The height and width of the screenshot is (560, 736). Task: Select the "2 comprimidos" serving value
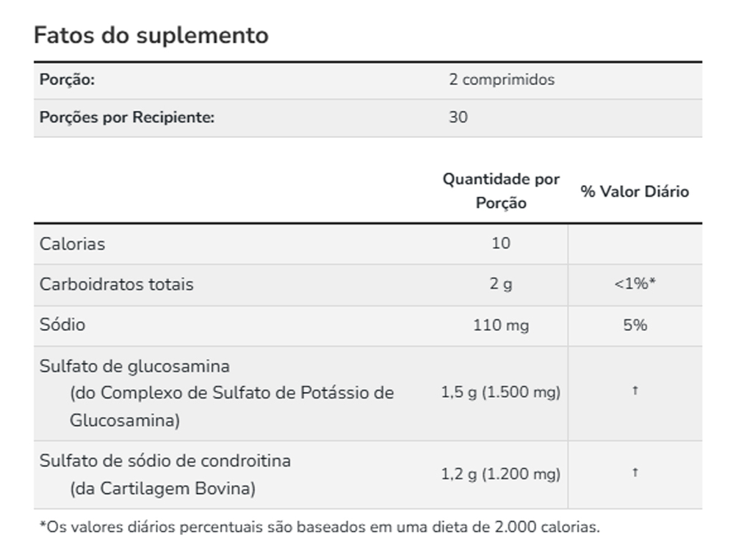coord(502,80)
